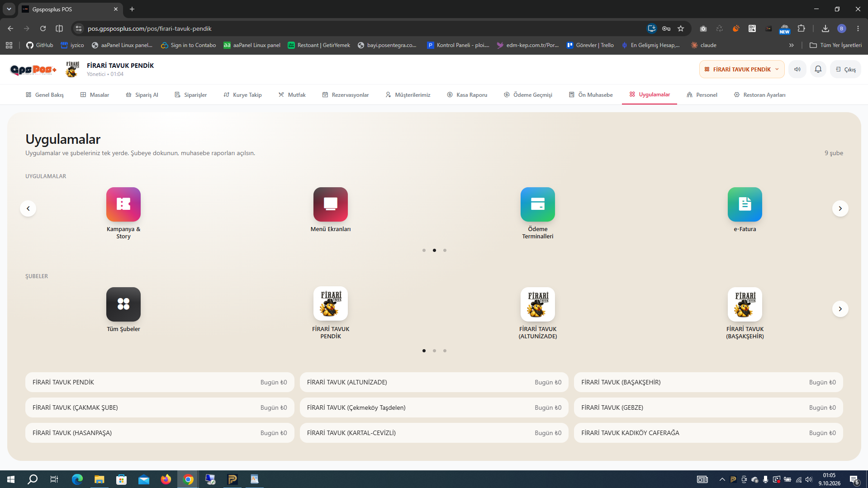
Task: Open the Menü Ekranları app icon
Action: click(x=331, y=204)
